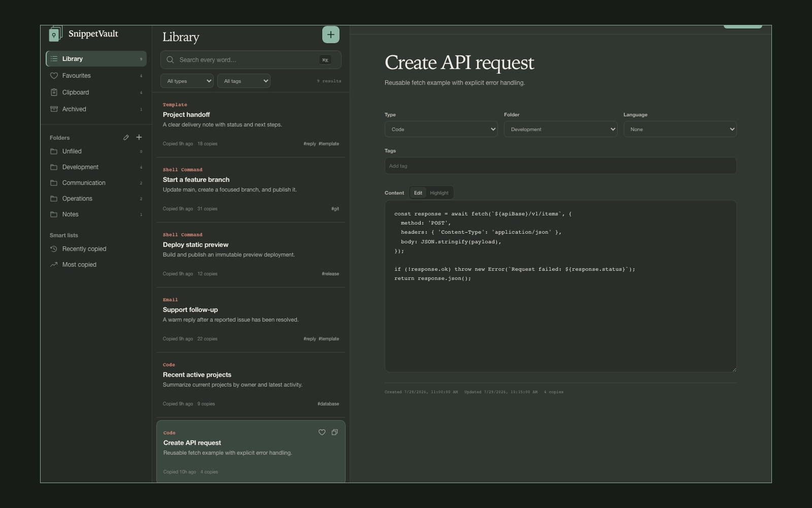Focus the Search every word field
812x508 pixels.
coord(251,60)
